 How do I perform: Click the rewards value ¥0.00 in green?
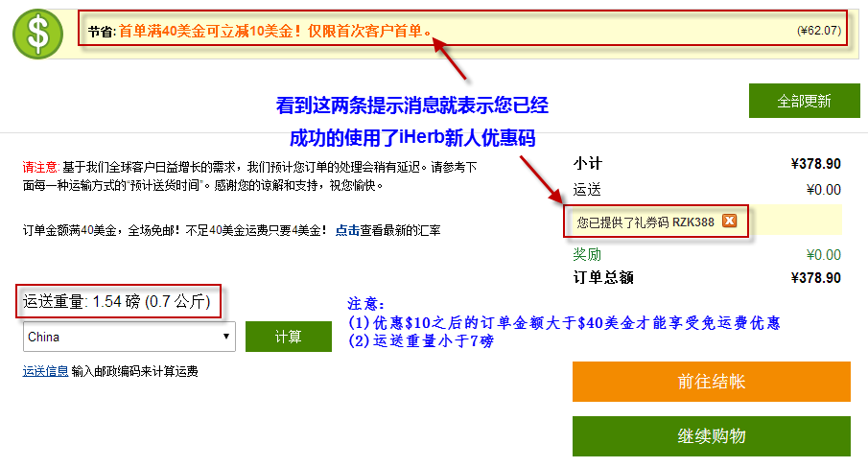tap(823, 254)
